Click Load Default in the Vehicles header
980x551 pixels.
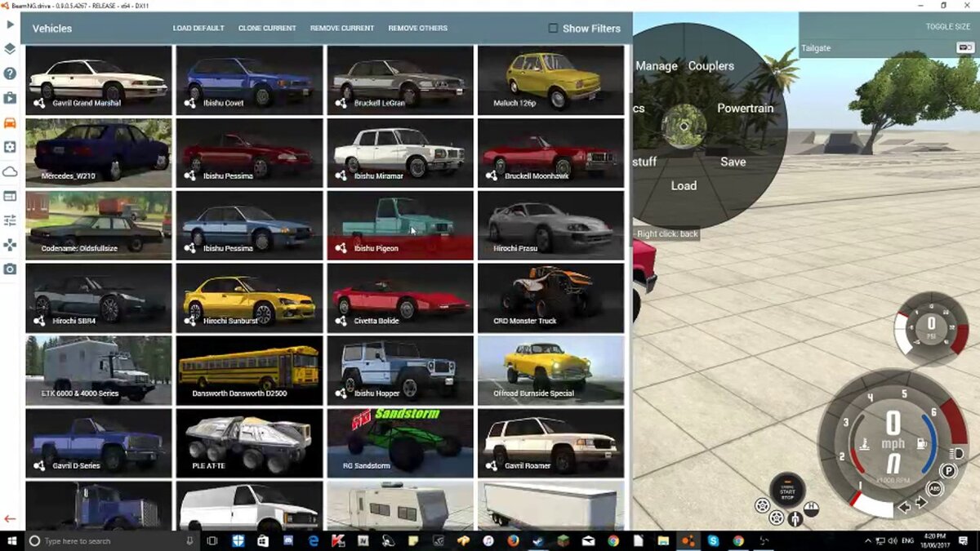click(x=198, y=28)
